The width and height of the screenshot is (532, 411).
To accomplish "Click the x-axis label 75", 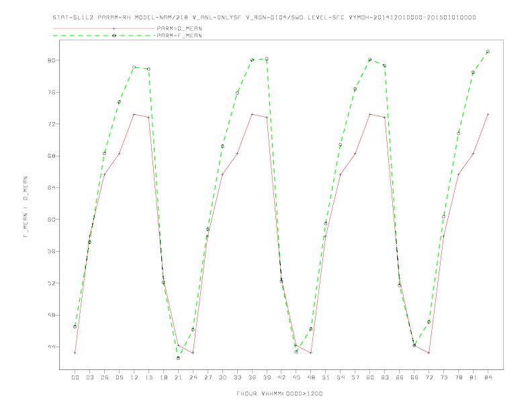I will pos(444,377).
